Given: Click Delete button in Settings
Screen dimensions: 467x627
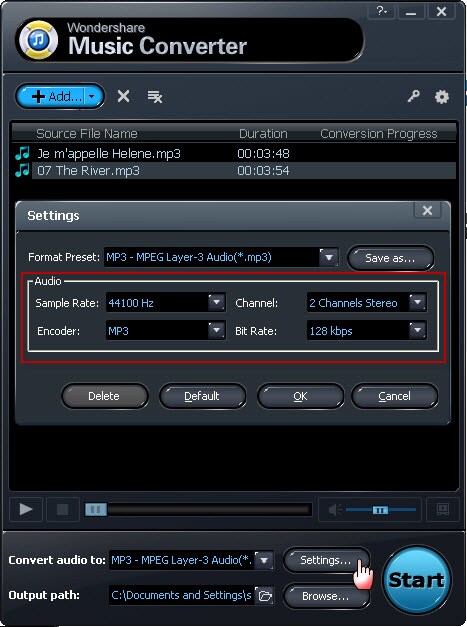Looking at the screenshot, I should pos(104,396).
